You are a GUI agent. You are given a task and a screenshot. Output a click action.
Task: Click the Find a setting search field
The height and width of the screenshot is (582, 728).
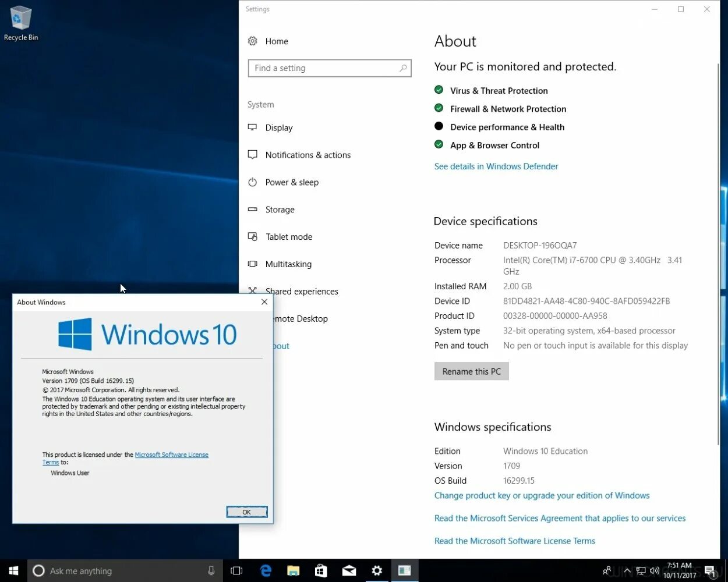330,68
